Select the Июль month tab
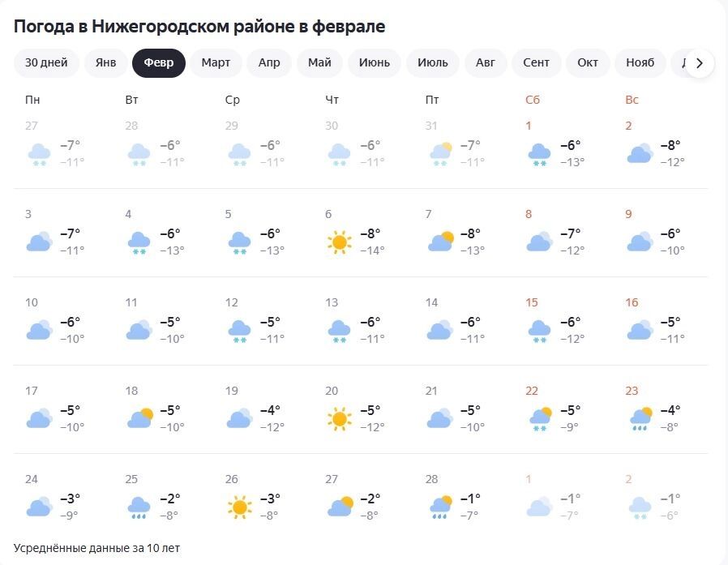This screenshot has height=565, width=728. 433,63
